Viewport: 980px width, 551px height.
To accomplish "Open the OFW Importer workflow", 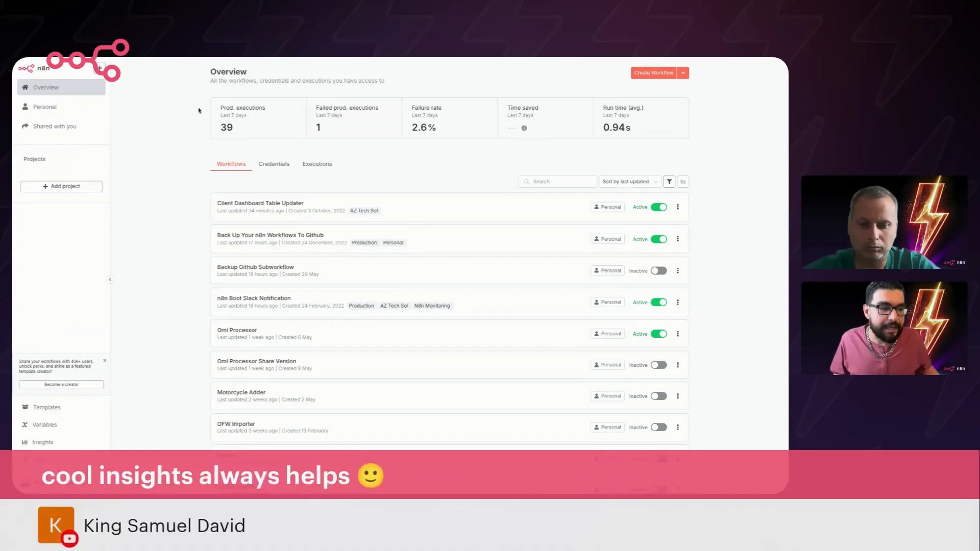I will coord(236,424).
